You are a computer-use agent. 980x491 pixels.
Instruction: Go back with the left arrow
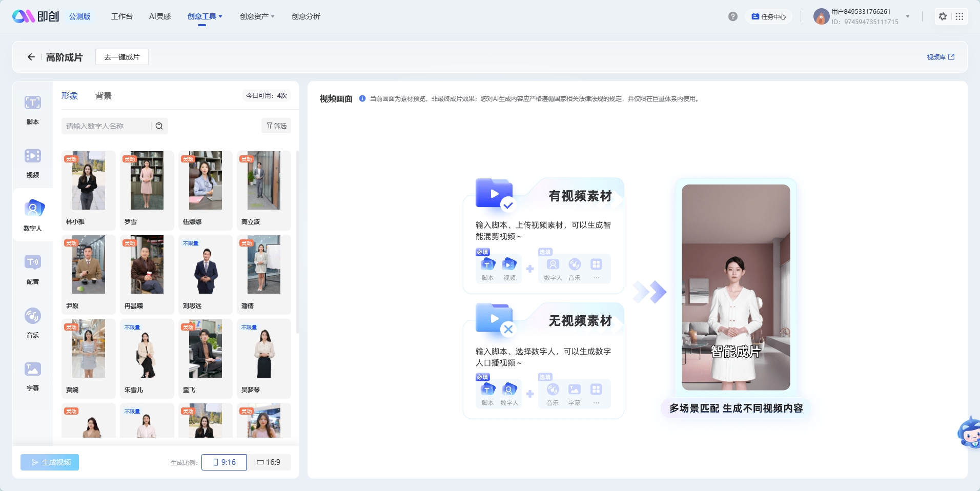31,57
